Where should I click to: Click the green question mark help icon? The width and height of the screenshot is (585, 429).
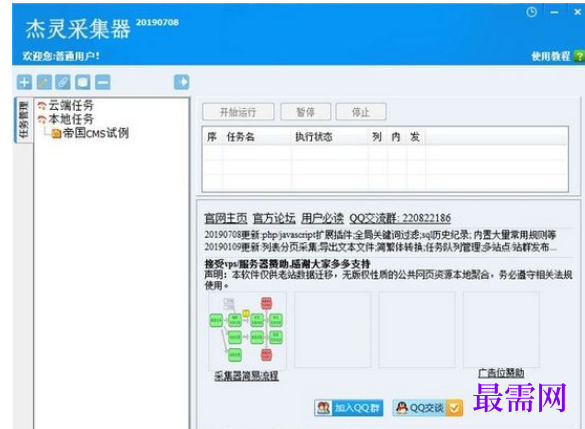(x=579, y=56)
